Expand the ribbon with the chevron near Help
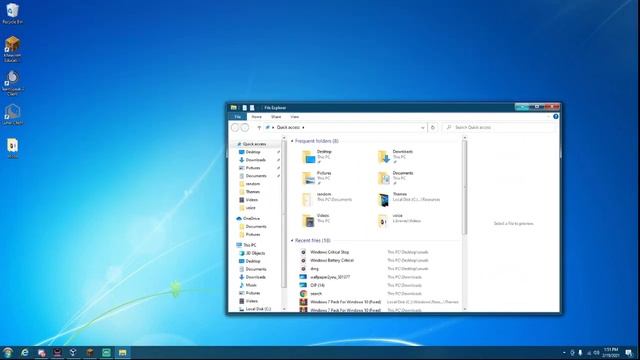Screen dimensions: 640x360 548,117
